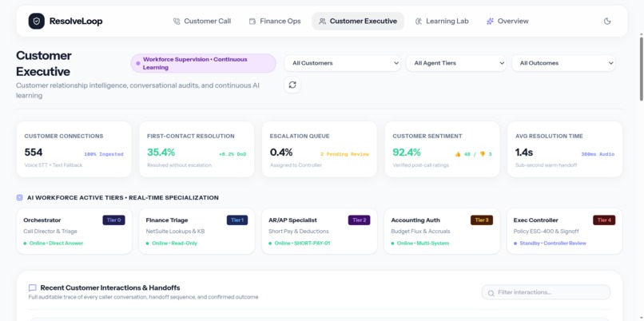Click the page vertical scrollbar
Screen dimensions: 644x321
641,69
